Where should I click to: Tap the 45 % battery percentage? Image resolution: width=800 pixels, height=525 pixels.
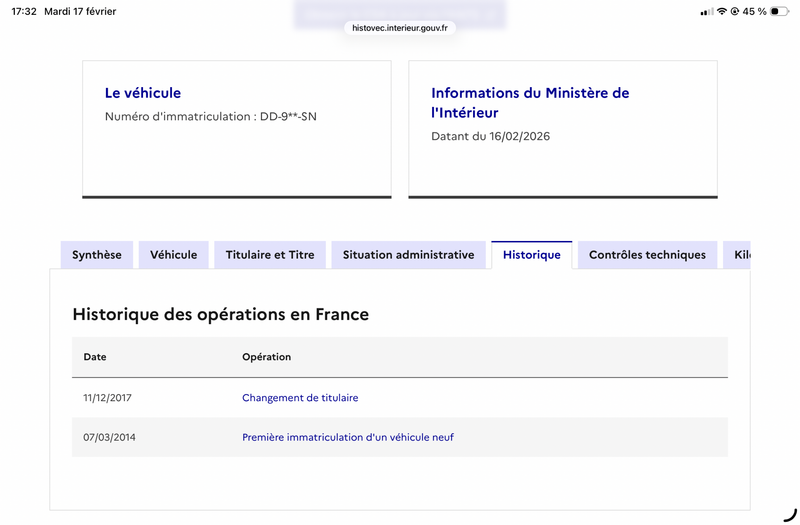click(x=755, y=11)
